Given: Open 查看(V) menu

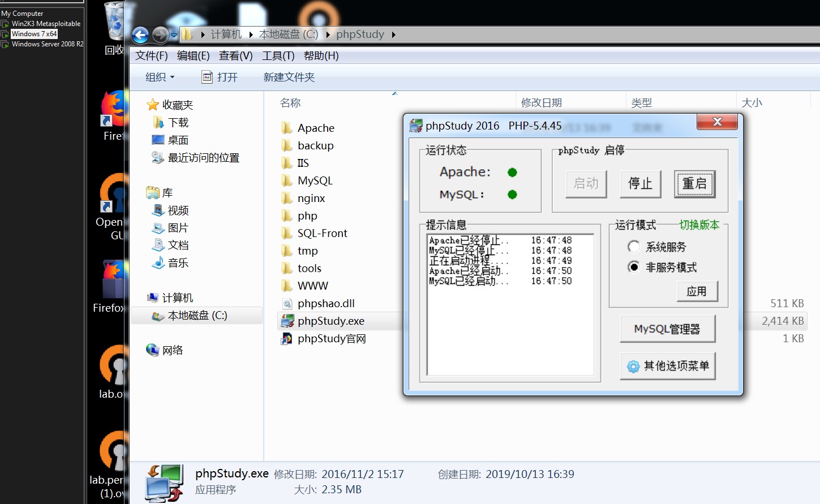Looking at the screenshot, I should click(235, 55).
